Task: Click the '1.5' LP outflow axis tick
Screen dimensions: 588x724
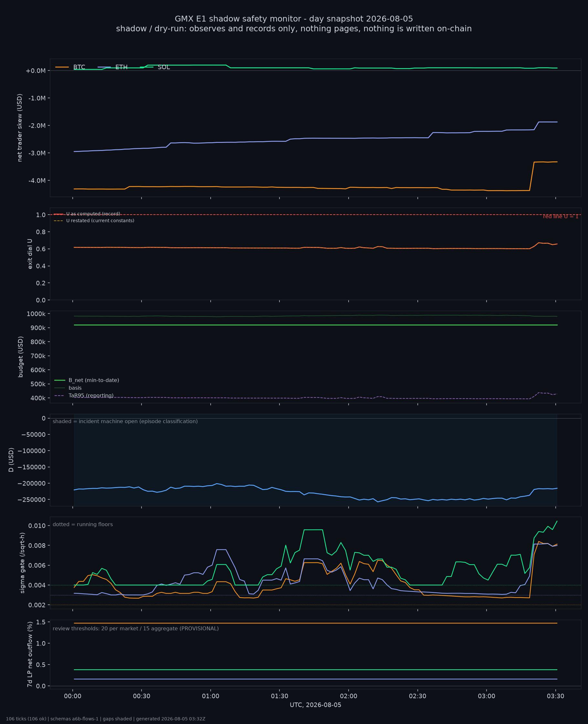Action: (41, 622)
